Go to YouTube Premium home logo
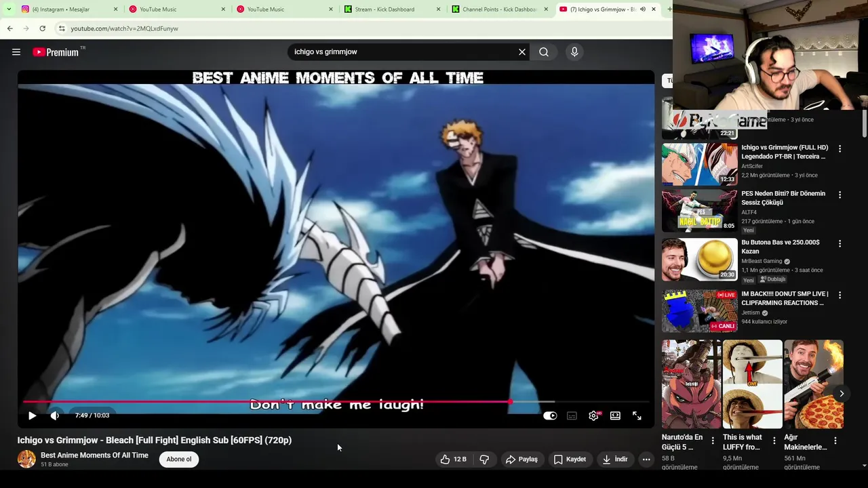 [56, 52]
